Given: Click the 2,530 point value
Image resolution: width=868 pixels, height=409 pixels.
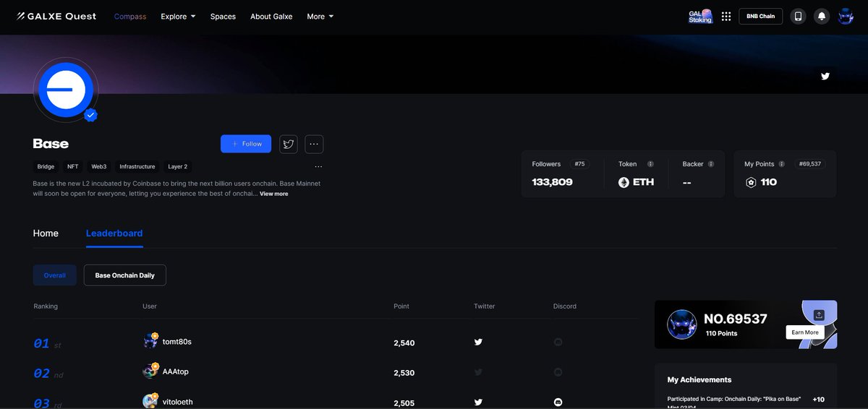Looking at the screenshot, I should (404, 373).
